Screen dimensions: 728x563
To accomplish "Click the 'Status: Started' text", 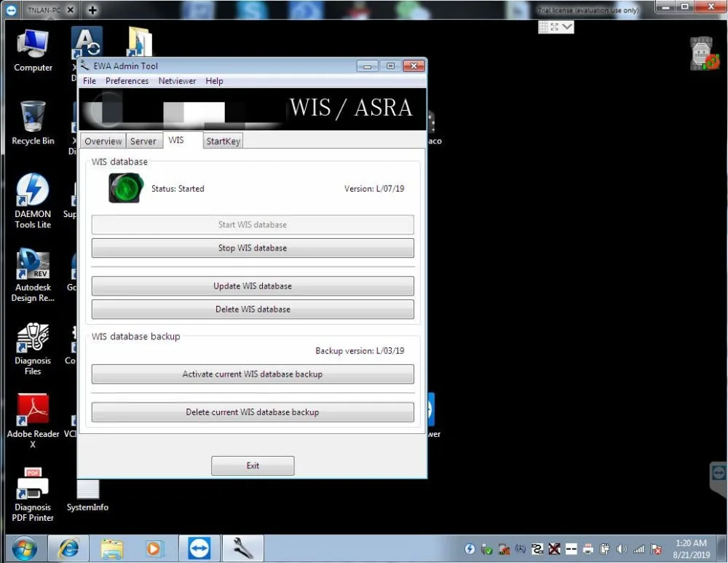I will click(178, 189).
